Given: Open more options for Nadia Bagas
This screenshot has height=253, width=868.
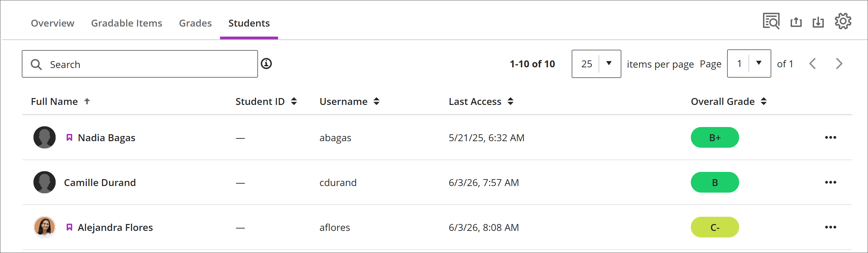Looking at the screenshot, I should tap(831, 137).
